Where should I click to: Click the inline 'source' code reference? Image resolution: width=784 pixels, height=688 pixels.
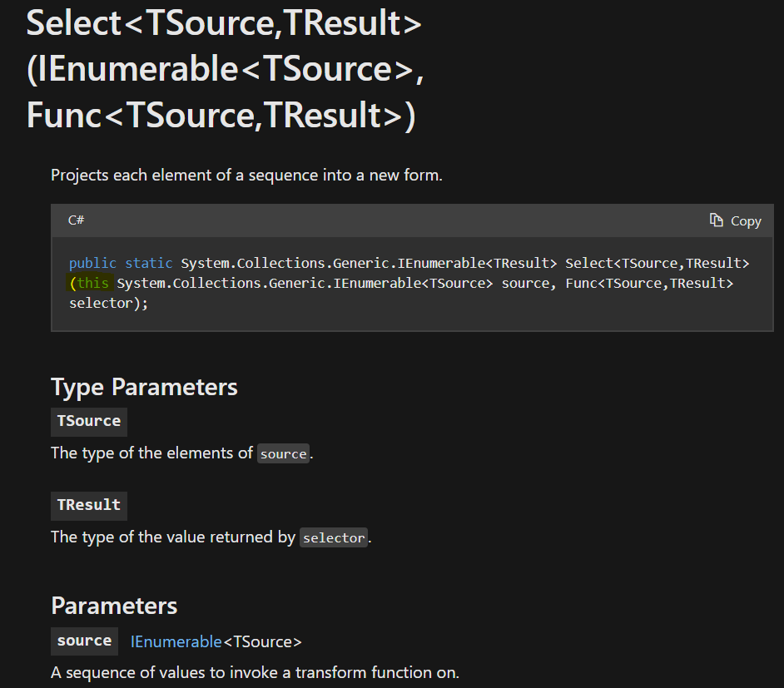click(283, 453)
